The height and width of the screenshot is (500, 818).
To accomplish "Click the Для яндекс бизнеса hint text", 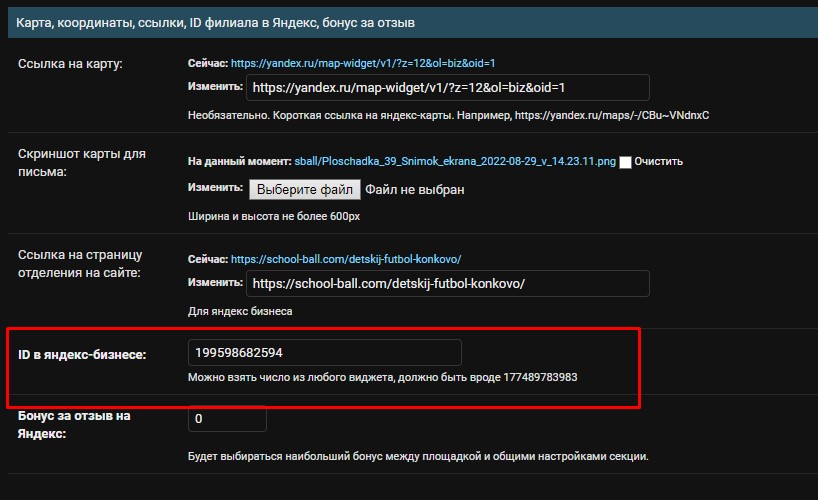I will 240,311.
